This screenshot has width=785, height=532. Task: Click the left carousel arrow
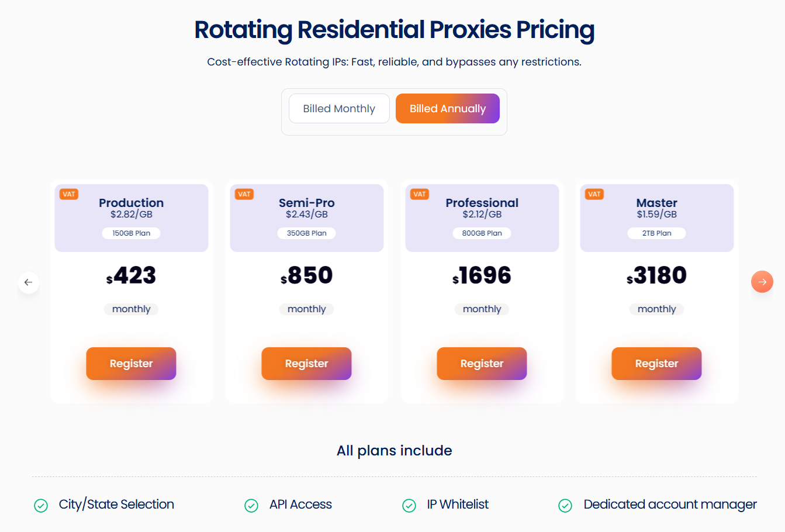coord(28,282)
